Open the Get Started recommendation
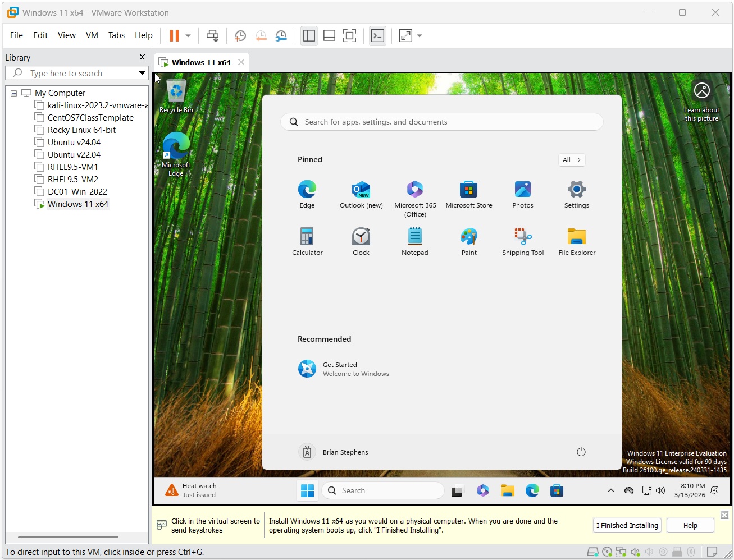The width and height of the screenshot is (734, 560). [344, 369]
